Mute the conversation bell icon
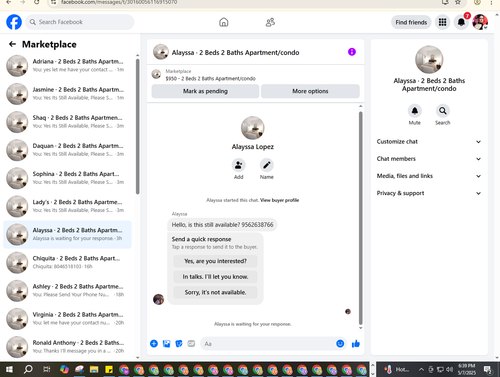The width and height of the screenshot is (500, 377). point(415,111)
